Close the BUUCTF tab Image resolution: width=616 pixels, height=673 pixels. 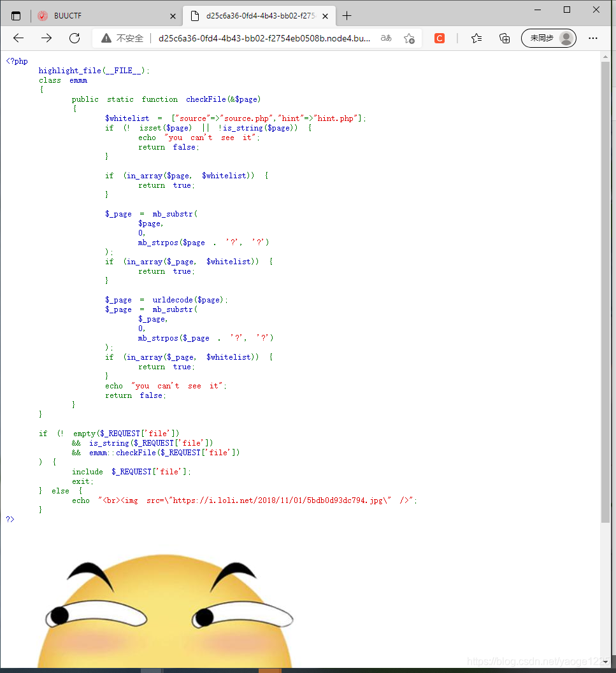click(173, 17)
